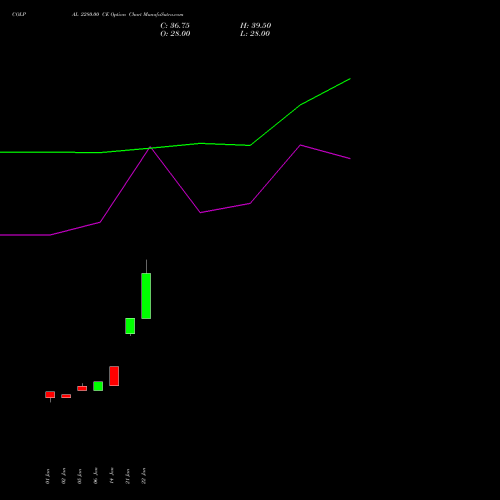Screen dimensions: 500x500
Task: Click the right end of the green line
Action: [x=350, y=79]
